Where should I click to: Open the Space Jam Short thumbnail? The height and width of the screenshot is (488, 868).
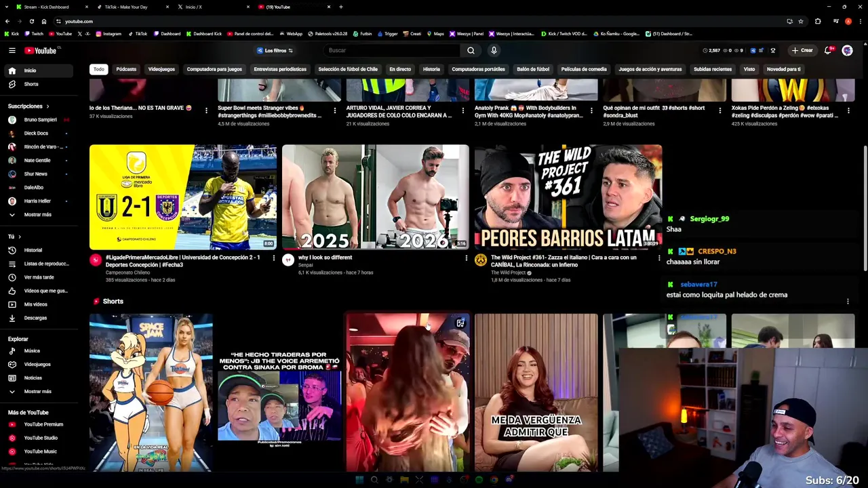[151, 392]
